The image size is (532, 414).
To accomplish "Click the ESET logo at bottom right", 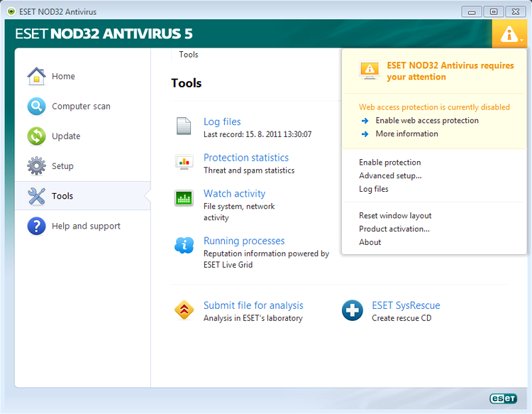I will click(x=503, y=398).
